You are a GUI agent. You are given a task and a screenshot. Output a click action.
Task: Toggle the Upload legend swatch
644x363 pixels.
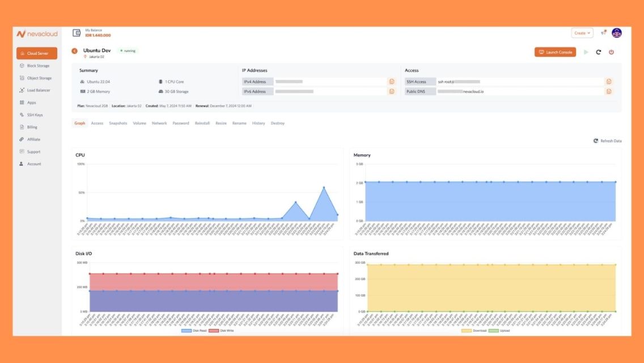493,331
